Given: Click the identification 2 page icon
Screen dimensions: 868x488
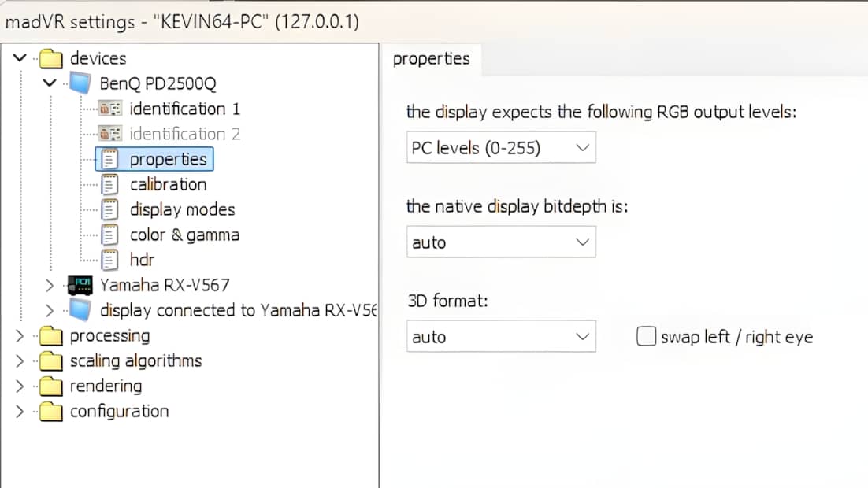Looking at the screenshot, I should click(111, 134).
